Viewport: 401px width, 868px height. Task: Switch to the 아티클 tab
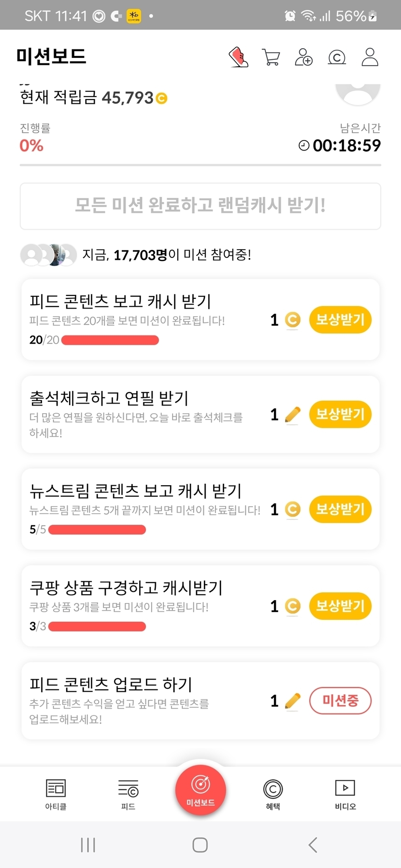click(56, 794)
